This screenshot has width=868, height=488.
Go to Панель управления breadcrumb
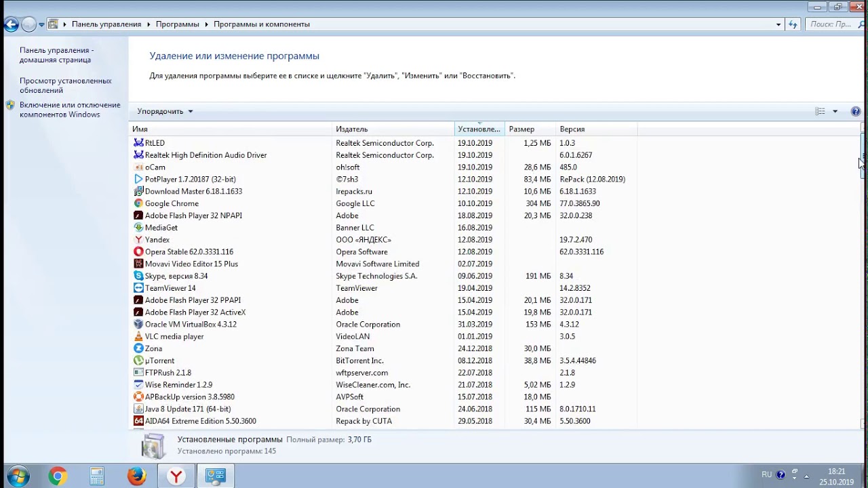(106, 24)
